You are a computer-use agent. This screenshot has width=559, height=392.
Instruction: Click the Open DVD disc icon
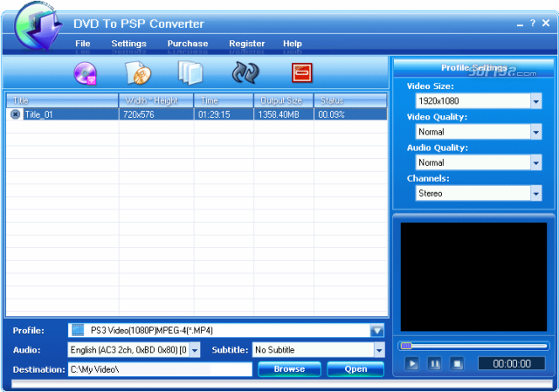[x=86, y=73]
